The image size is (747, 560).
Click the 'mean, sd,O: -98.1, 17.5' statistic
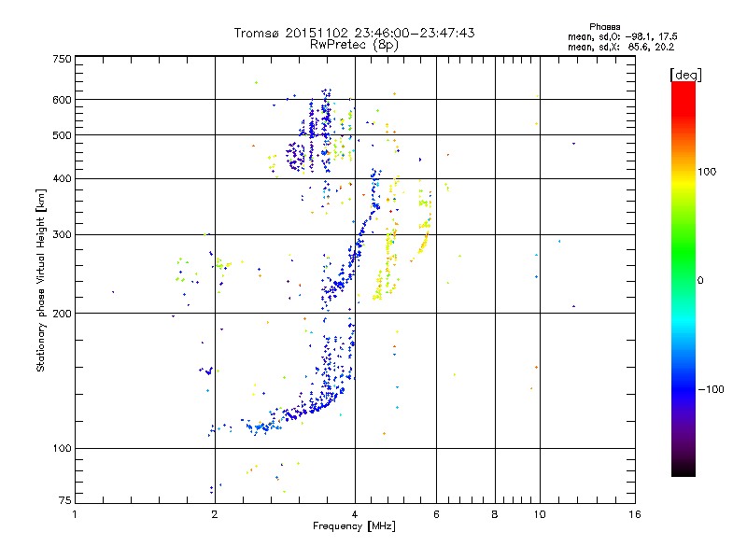click(x=622, y=36)
